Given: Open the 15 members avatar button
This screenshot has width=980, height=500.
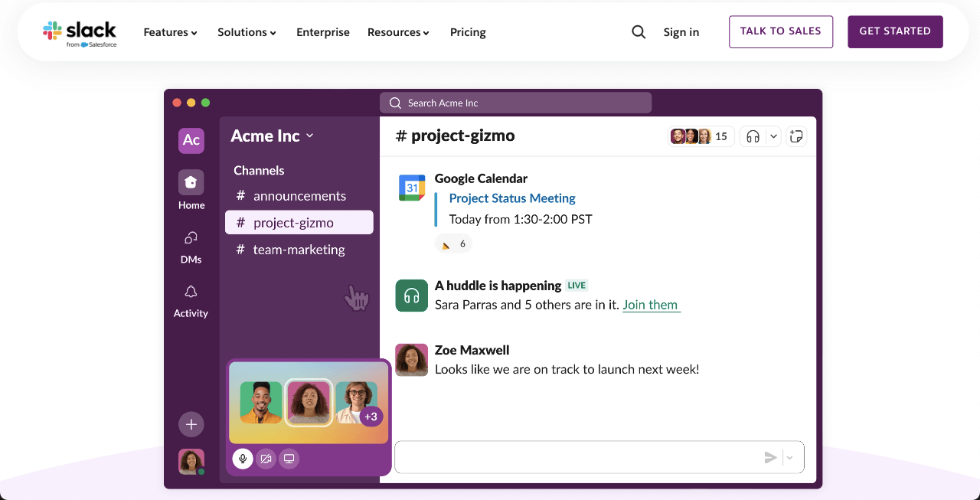Looking at the screenshot, I should (x=701, y=136).
